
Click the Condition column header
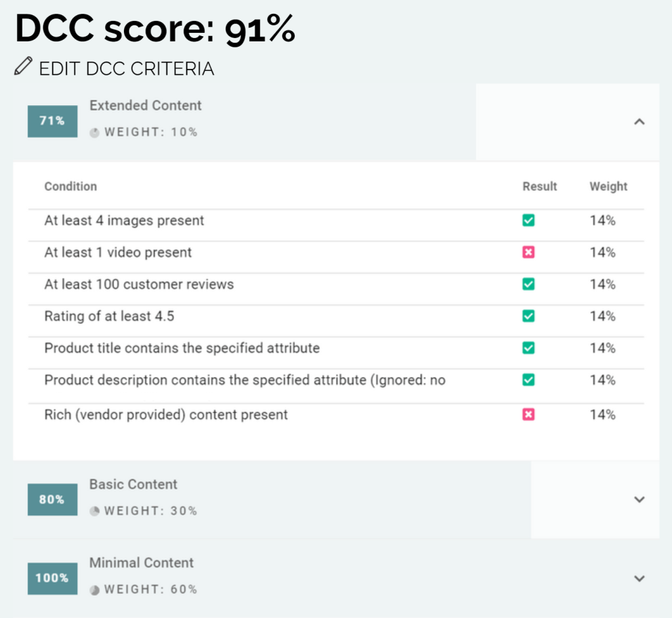tap(70, 187)
